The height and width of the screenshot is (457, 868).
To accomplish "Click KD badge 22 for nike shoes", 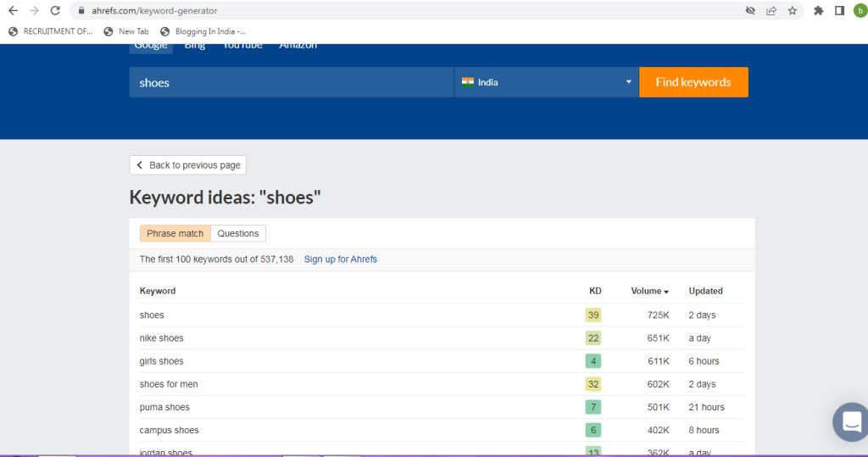I will point(593,338).
